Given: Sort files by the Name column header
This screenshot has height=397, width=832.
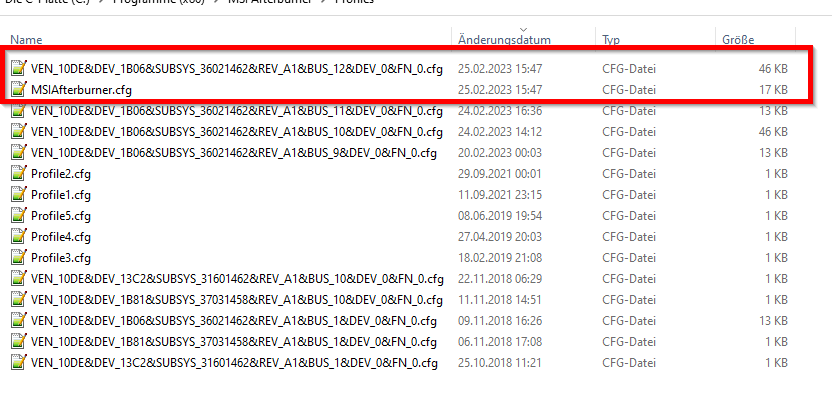Looking at the screenshot, I should (x=26, y=40).
